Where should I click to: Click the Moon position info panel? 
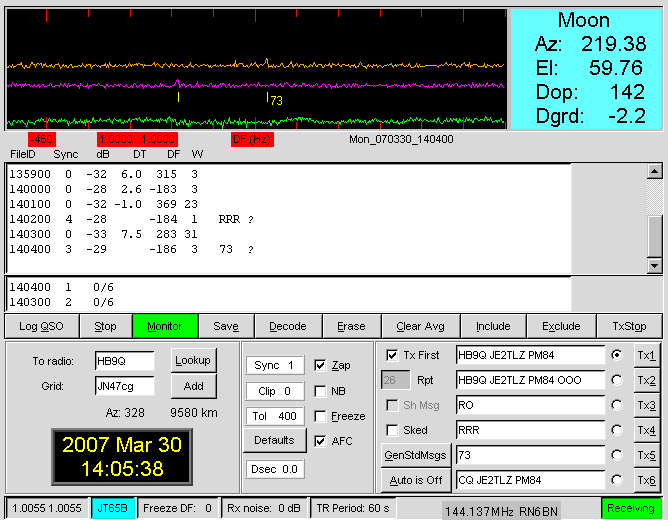click(588, 69)
